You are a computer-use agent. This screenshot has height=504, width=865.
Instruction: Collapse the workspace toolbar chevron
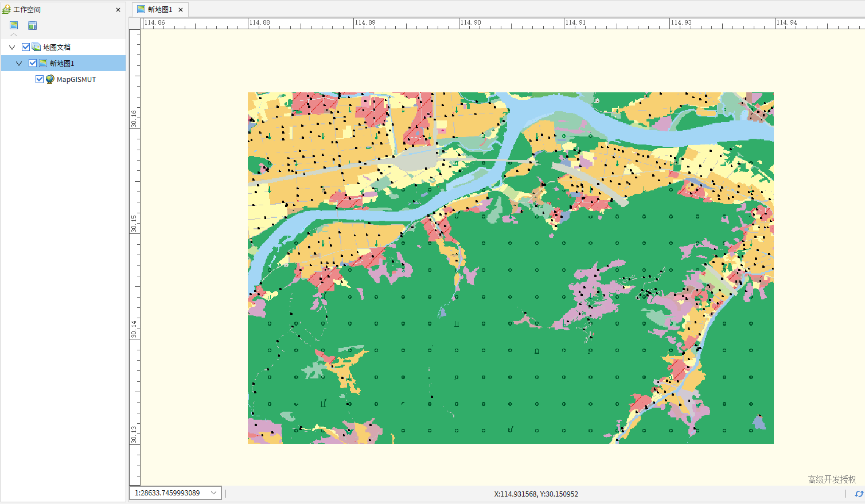point(14,35)
